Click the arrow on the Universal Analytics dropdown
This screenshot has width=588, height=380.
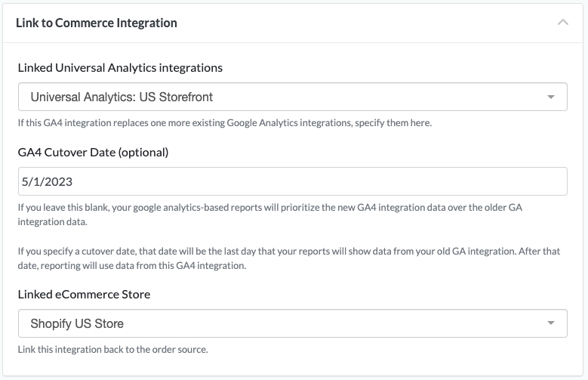click(551, 97)
